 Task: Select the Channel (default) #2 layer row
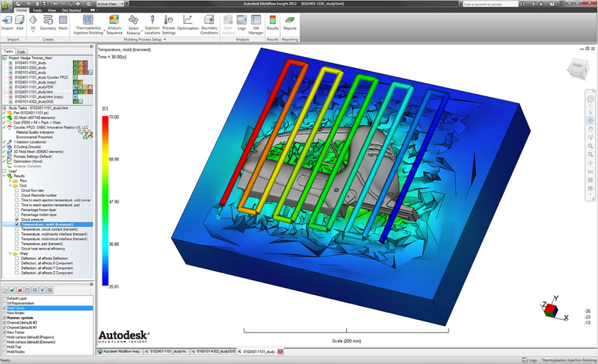click(47, 322)
